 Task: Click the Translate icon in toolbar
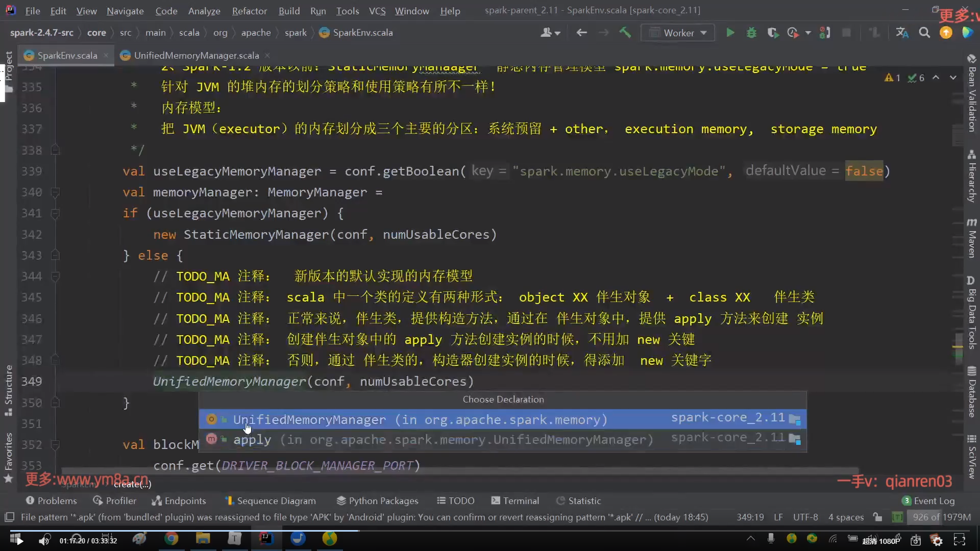902,33
